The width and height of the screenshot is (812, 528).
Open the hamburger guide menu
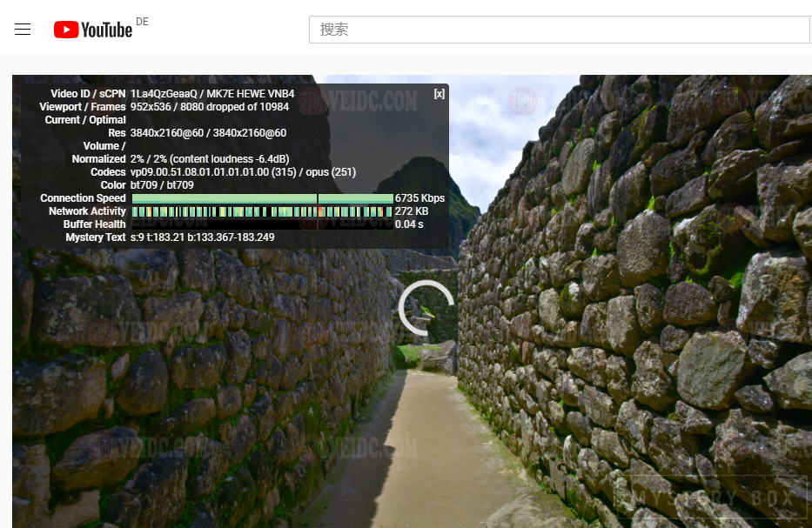coord(23,30)
